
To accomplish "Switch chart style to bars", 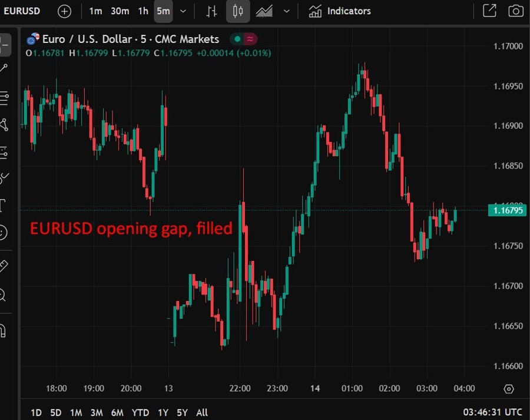I will pos(211,11).
